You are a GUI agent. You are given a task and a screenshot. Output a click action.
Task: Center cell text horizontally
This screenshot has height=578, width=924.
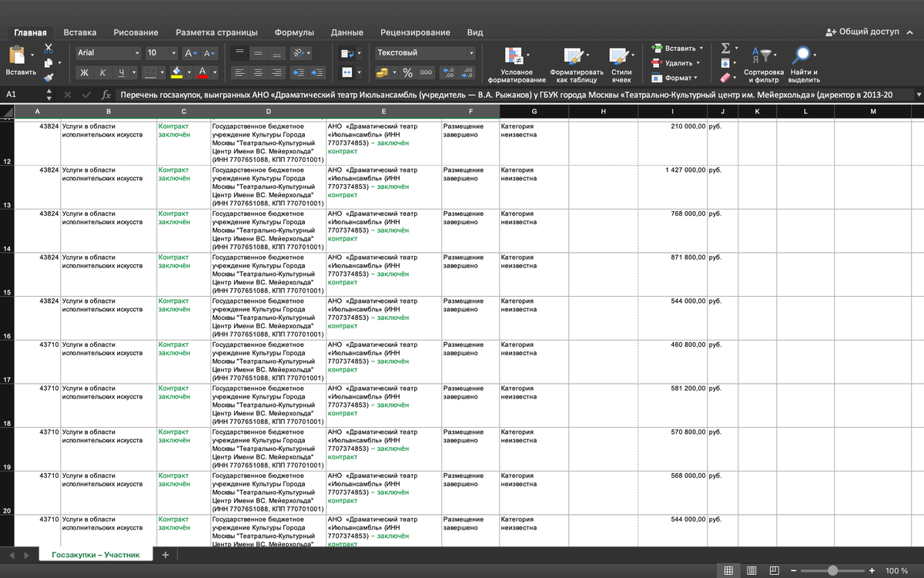coord(258,72)
